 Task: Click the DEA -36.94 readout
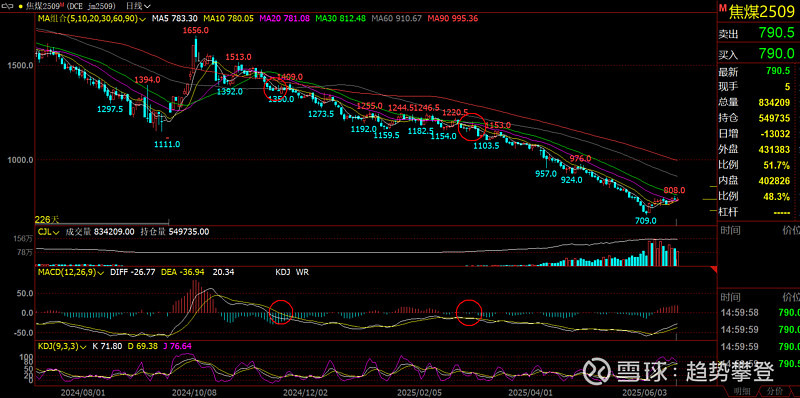(x=183, y=272)
